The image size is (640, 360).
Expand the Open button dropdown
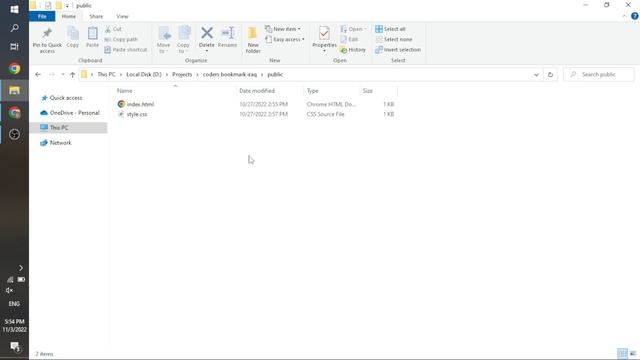pyautogui.click(x=365, y=29)
